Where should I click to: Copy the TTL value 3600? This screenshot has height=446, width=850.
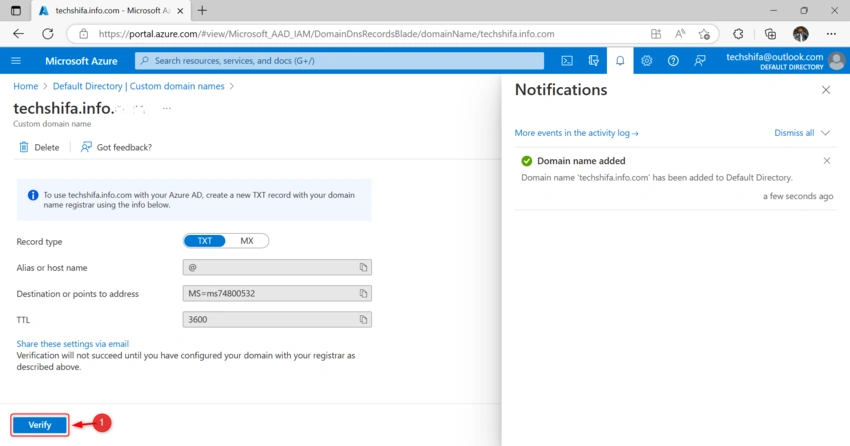(x=363, y=319)
